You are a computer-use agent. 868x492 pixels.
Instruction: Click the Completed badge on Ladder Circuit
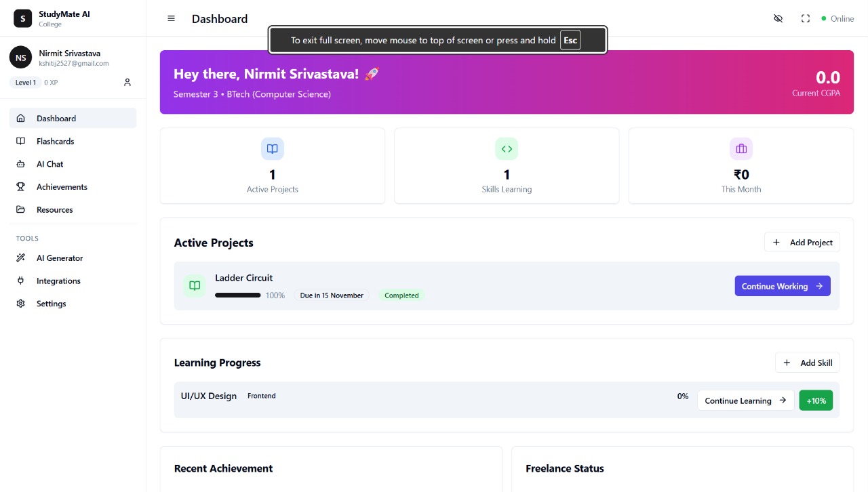(401, 295)
